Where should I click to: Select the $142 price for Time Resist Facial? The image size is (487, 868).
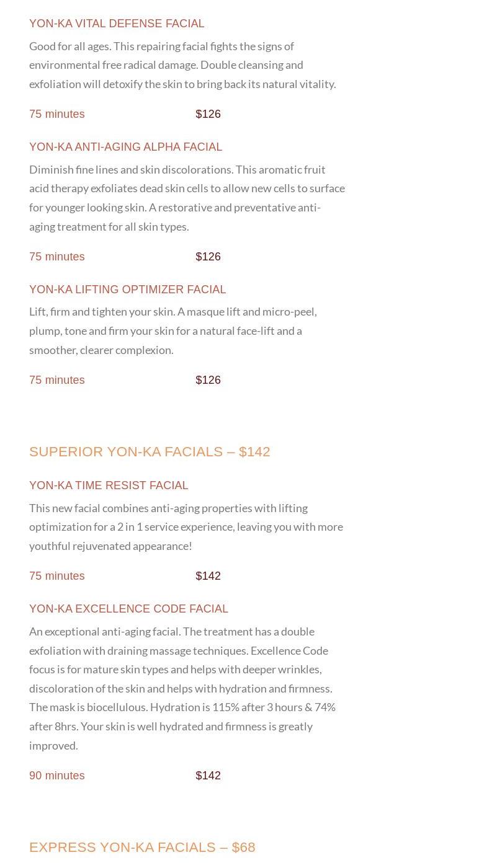coord(208,576)
